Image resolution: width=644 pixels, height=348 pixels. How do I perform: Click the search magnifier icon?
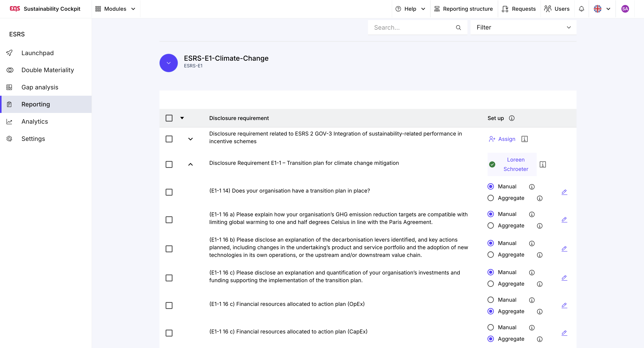pyautogui.click(x=458, y=27)
